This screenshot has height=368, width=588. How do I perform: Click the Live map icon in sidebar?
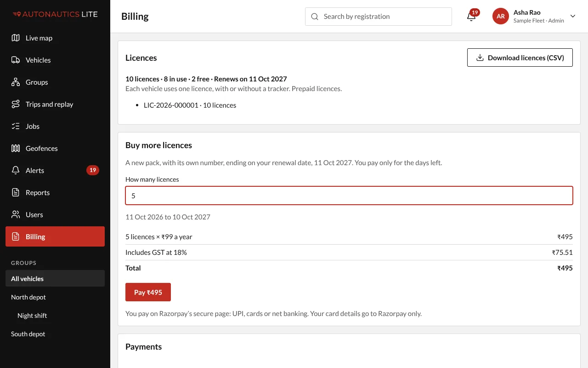16,38
